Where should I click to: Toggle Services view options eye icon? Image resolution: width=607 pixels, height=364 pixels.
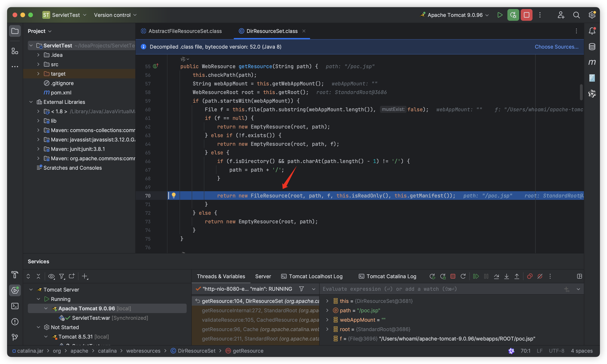[x=51, y=276]
